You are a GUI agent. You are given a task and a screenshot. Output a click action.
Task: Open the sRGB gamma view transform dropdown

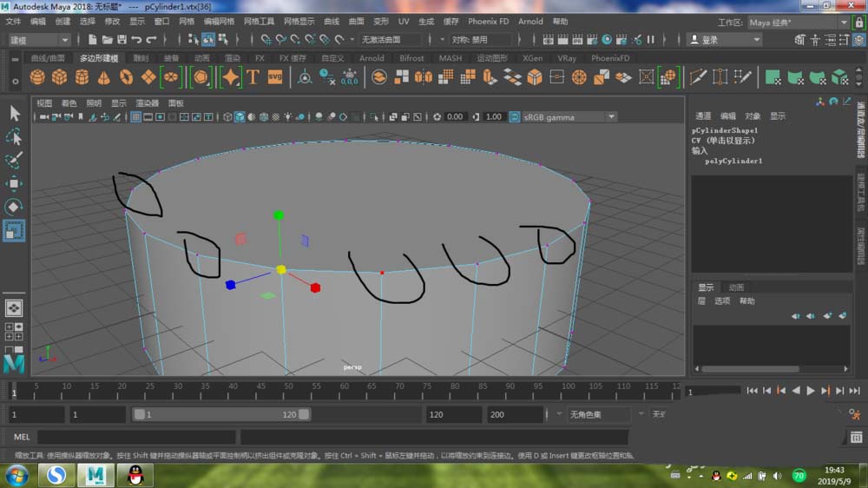569,117
